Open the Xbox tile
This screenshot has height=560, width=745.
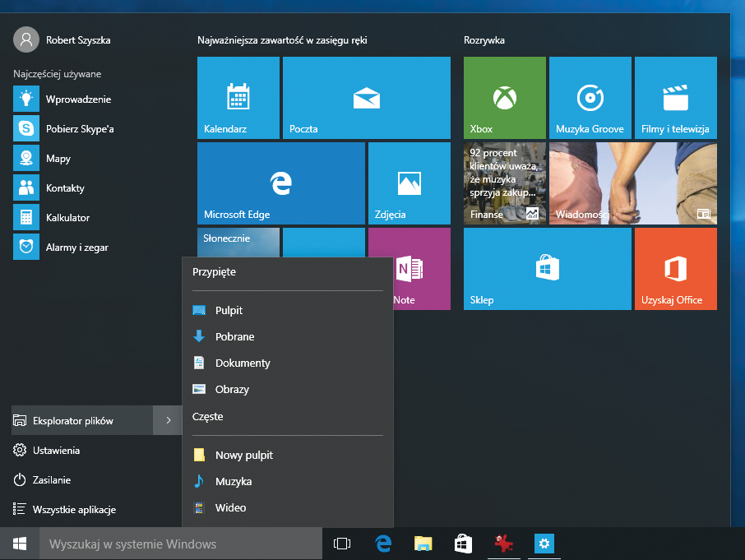[x=504, y=97]
